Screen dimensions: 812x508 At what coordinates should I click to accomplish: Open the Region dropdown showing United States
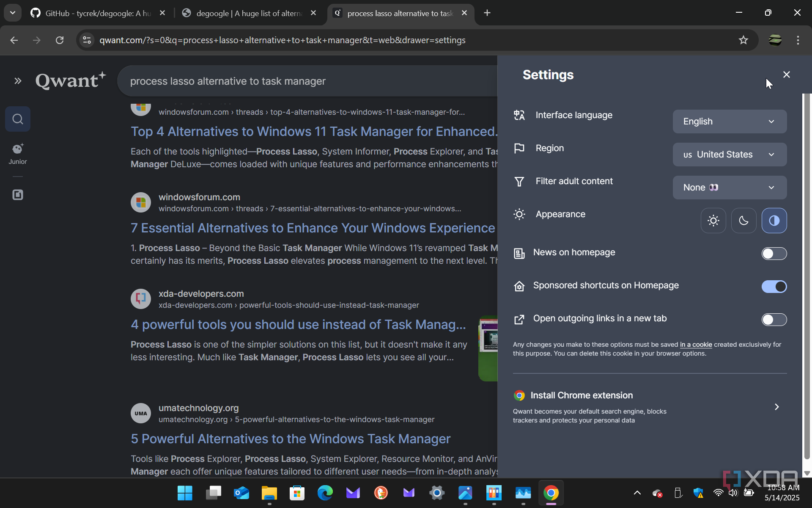coord(730,155)
